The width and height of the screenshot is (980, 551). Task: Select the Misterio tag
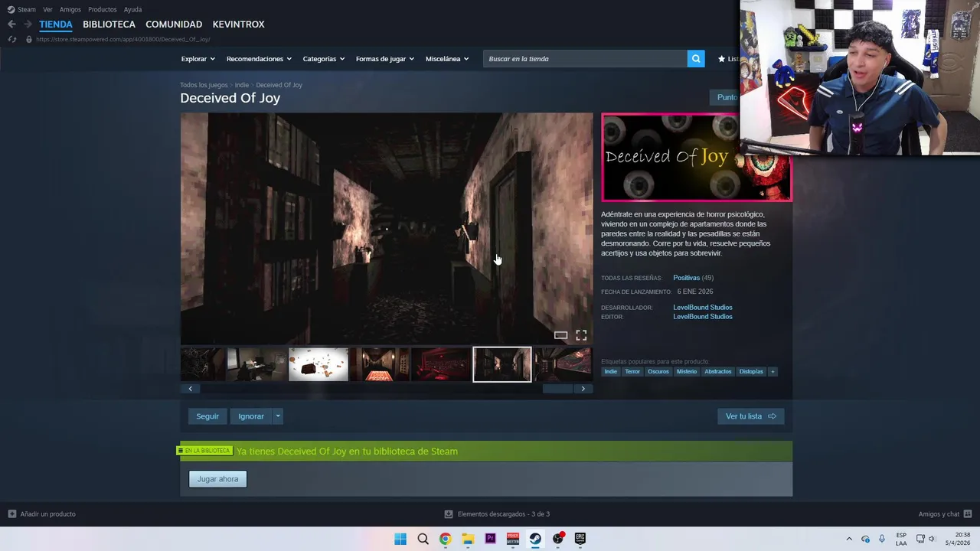pos(687,372)
